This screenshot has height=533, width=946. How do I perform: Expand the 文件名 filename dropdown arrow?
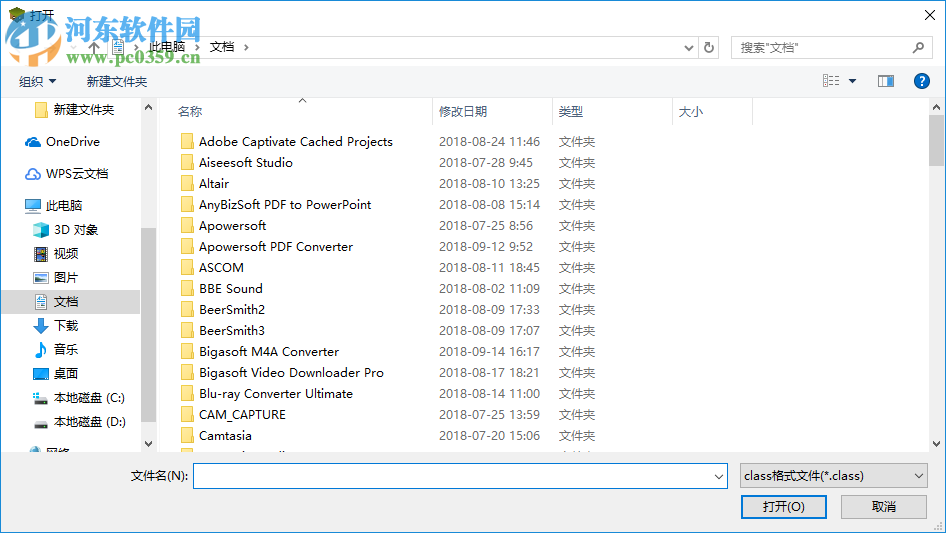719,476
